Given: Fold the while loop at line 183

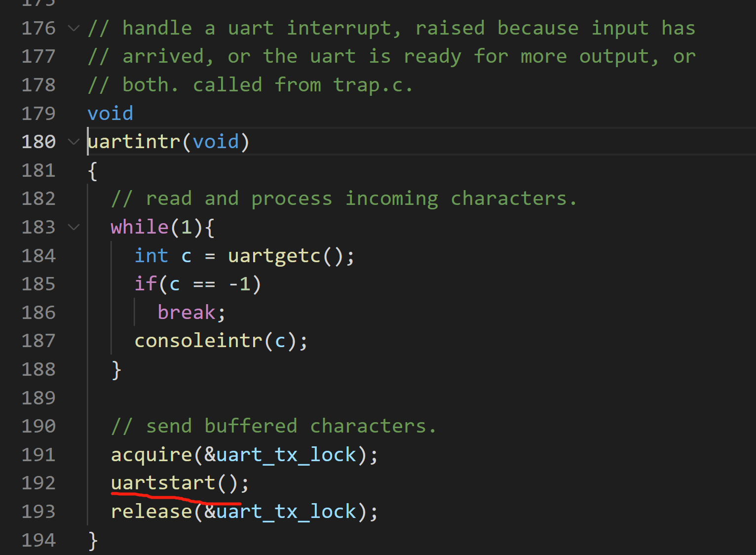Looking at the screenshot, I should [74, 227].
